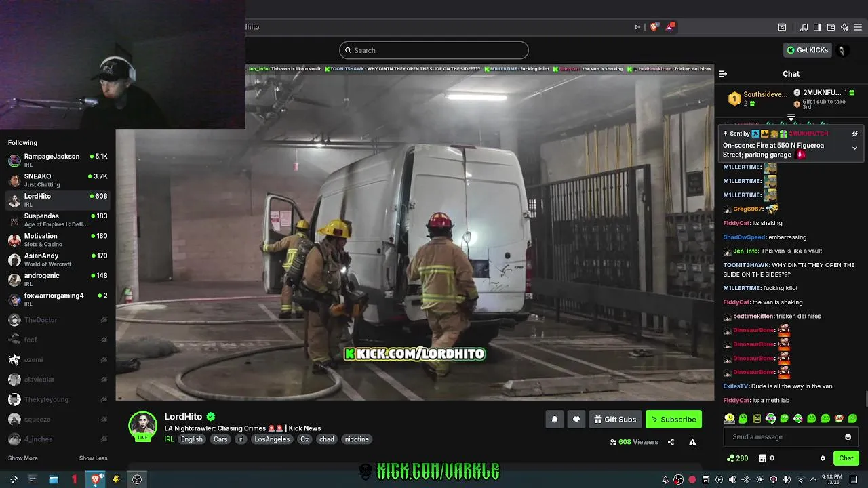
Task: Open AsianAndy World of Warcraft channel
Action: click(58, 260)
